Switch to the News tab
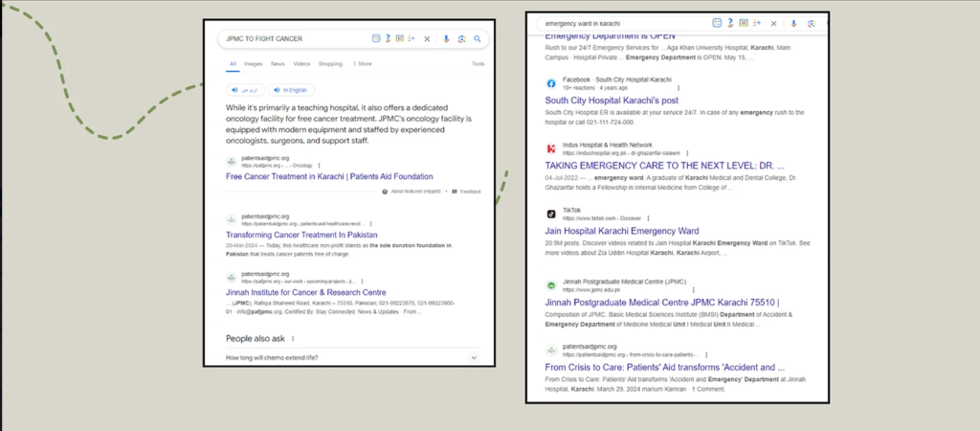 (278, 64)
